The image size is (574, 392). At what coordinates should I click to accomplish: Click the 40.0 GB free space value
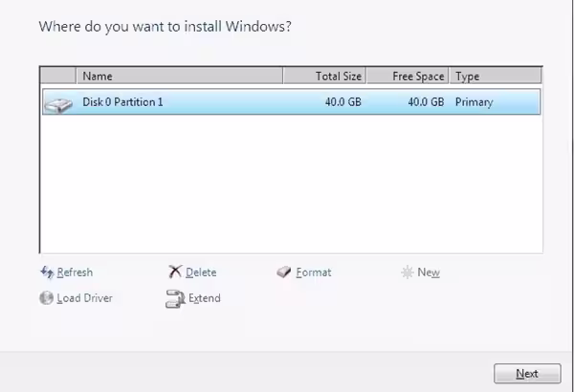coord(426,101)
